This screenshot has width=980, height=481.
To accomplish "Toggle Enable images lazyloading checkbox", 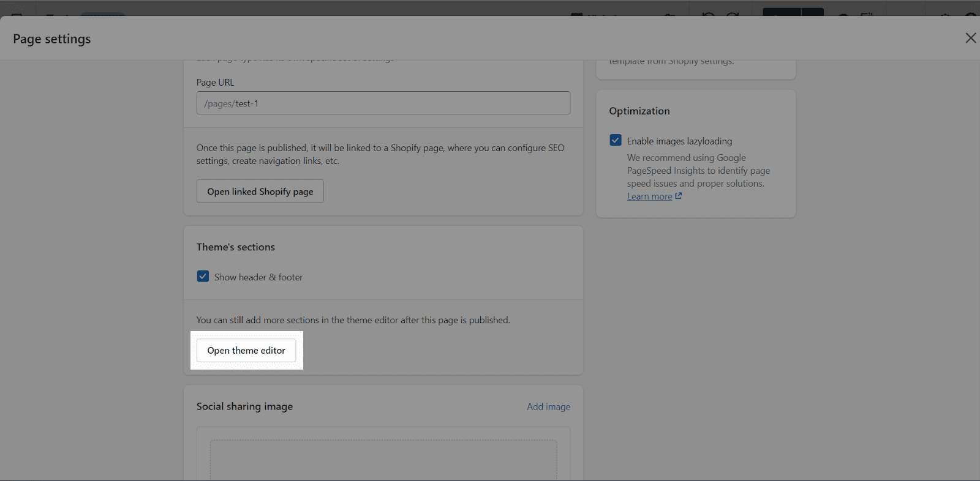I will pyautogui.click(x=616, y=140).
